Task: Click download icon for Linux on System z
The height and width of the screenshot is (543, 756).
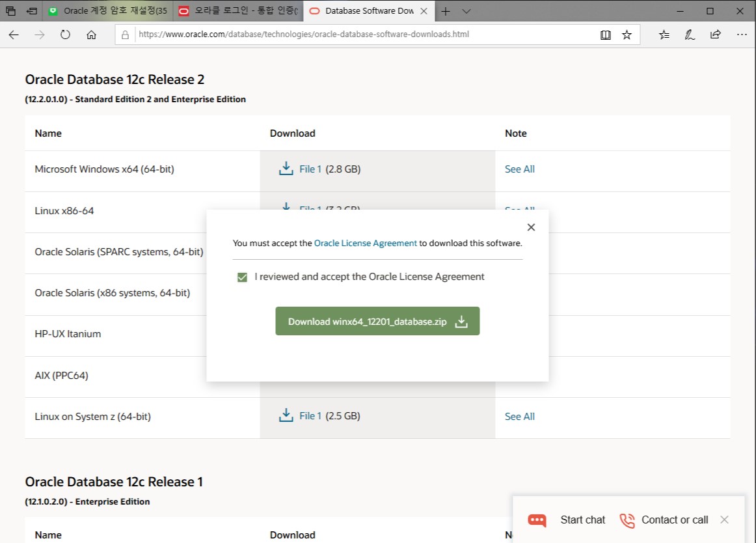Action: (286, 415)
